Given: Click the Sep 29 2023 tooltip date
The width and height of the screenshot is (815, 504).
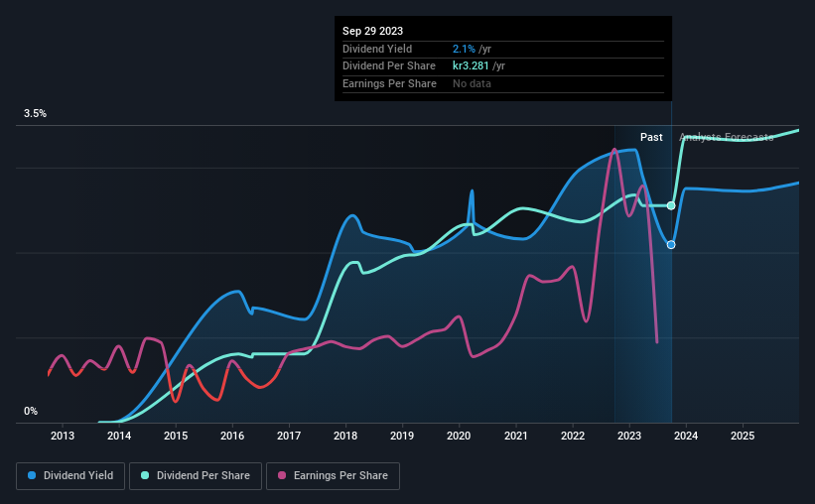Looking at the screenshot, I should (372, 31).
